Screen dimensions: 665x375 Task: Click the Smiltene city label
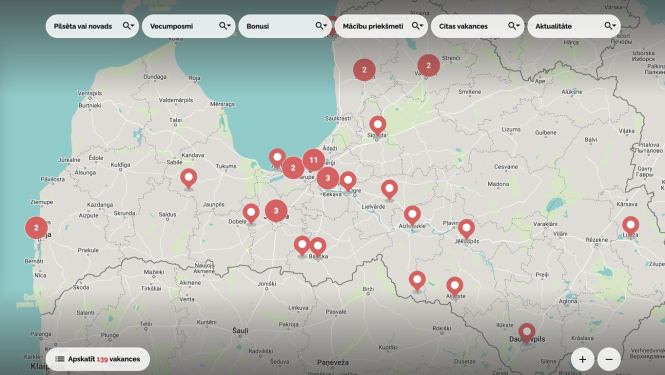[x=470, y=92]
